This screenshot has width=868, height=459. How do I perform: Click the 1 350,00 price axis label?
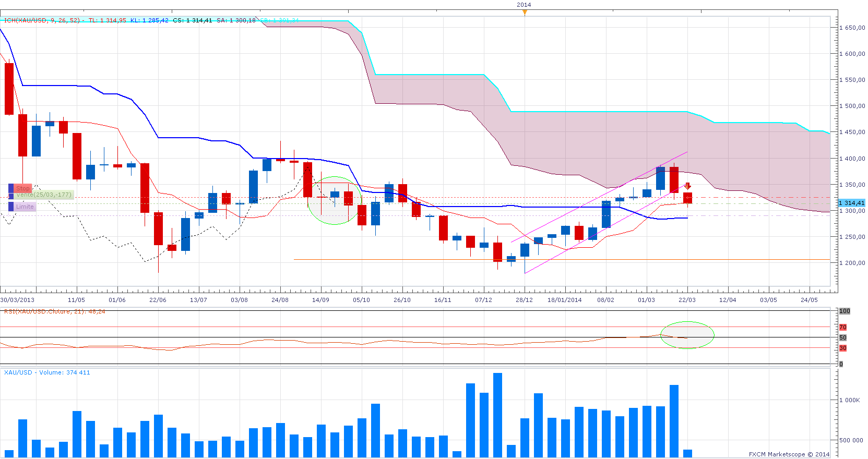[x=852, y=185]
